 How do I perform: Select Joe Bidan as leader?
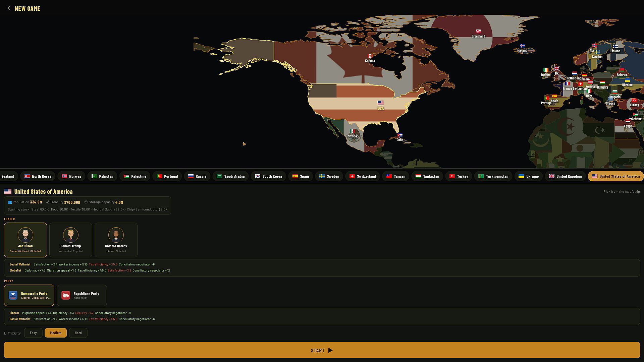[25, 240]
